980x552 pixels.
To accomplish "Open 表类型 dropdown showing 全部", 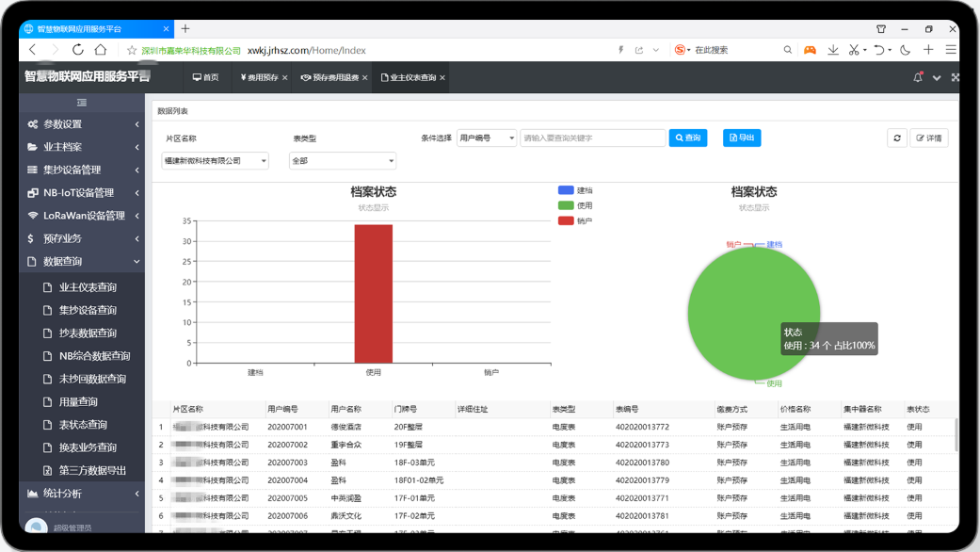I will pyautogui.click(x=343, y=161).
